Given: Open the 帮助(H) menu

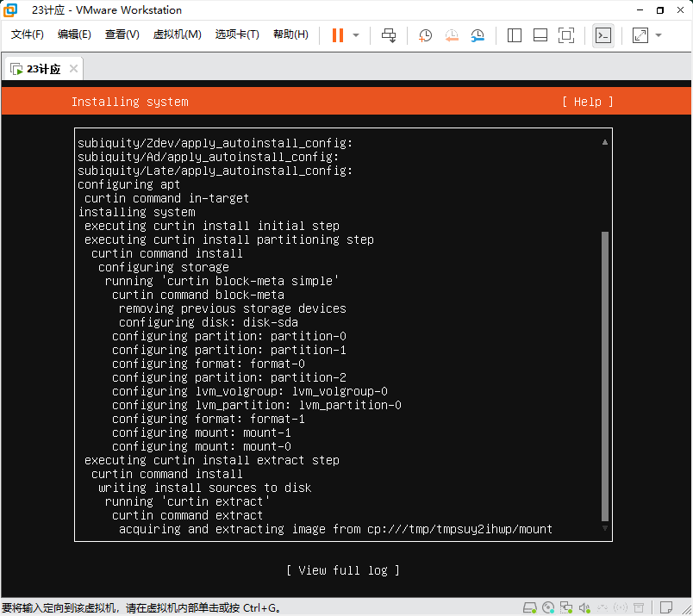Looking at the screenshot, I should [290, 34].
